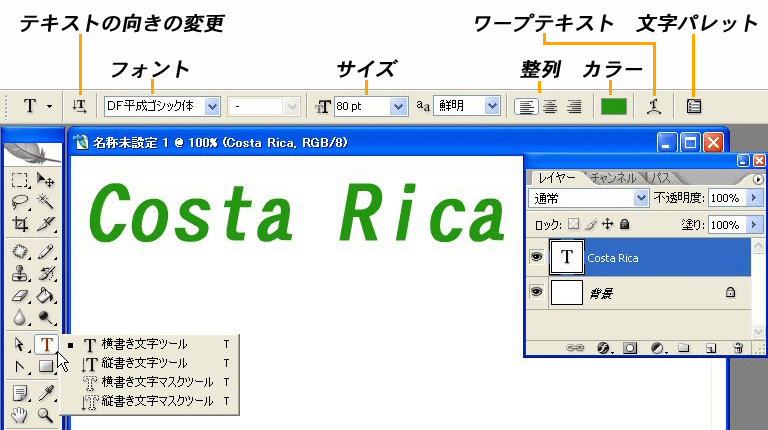The width and height of the screenshot is (768, 430).
Task: Select the Move tool
Action: click(x=46, y=180)
